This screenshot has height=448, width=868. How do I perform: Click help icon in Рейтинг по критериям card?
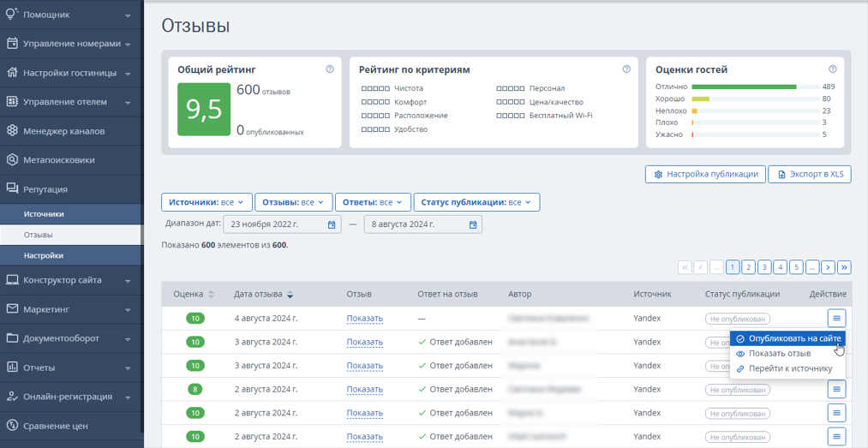[x=626, y=69]
